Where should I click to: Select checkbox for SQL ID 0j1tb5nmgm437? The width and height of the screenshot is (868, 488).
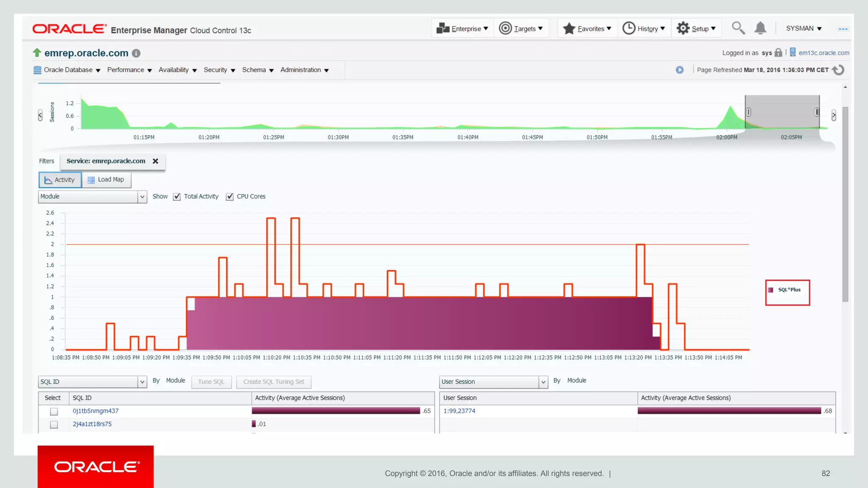point(54,411)
